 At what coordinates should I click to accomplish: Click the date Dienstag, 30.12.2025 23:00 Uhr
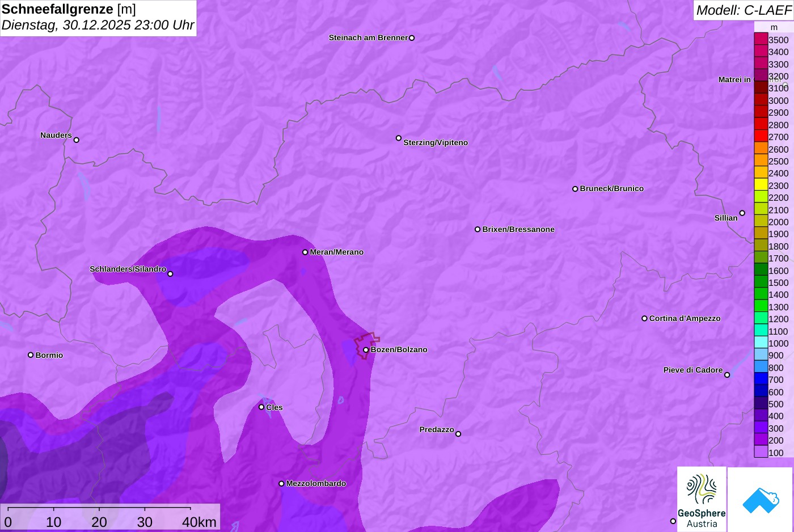click(x=98, y=26)
